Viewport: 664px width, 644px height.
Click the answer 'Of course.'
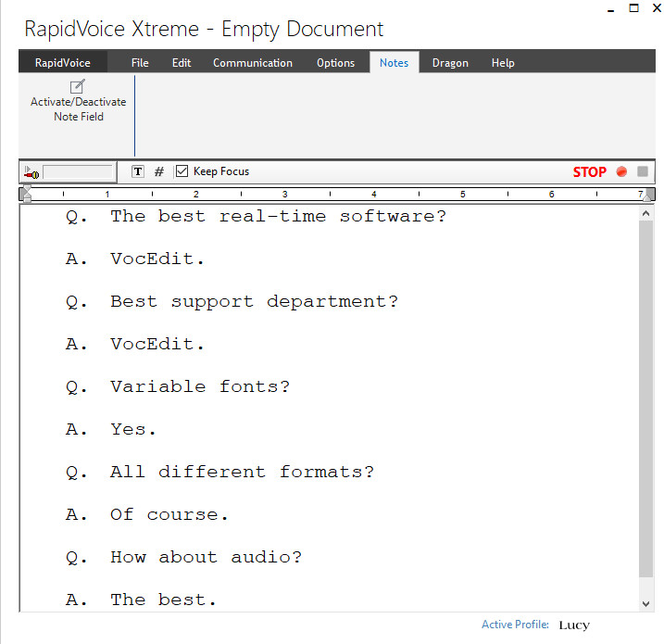point(169,514)
